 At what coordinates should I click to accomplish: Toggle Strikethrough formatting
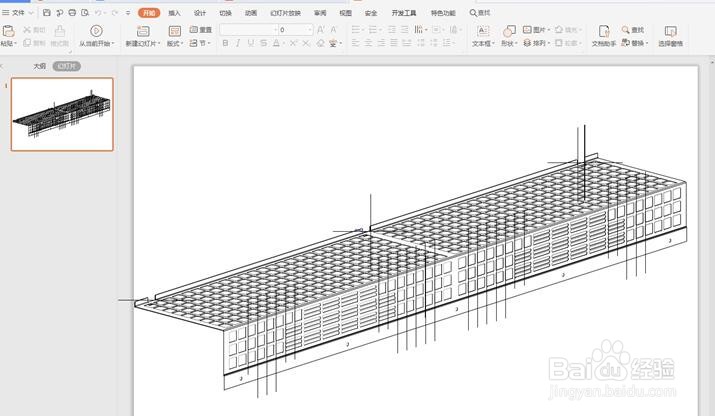pos(264,43)
